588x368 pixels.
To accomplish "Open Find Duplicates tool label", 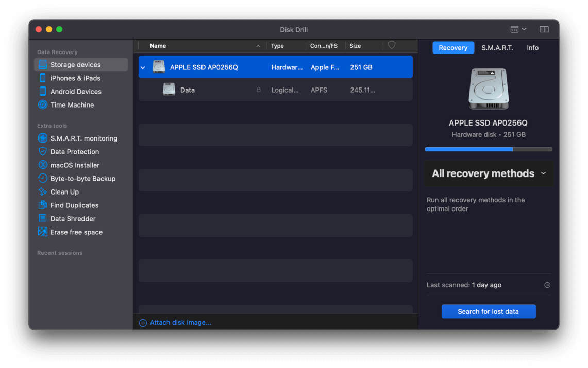I will [x=74, y=205].
